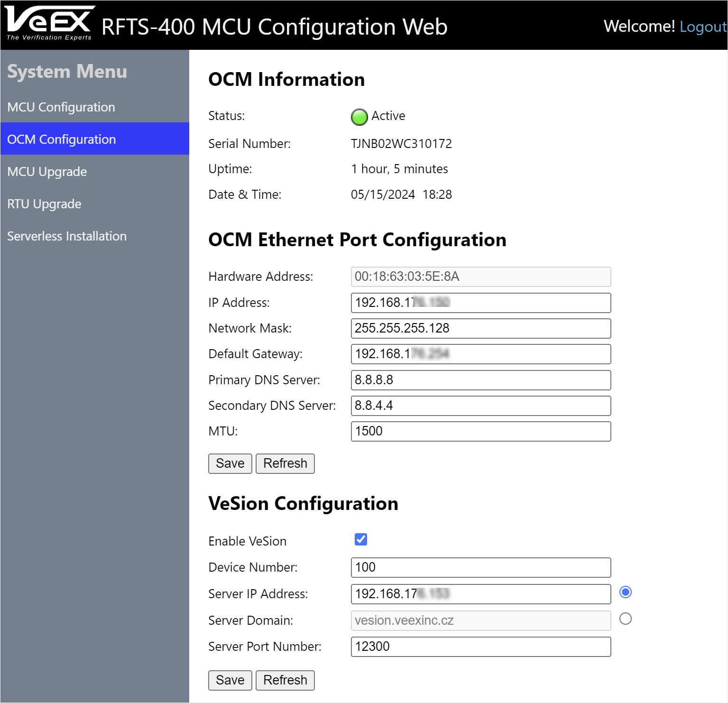Click the OCM Ethernet Port Configuration heading
Viewport: 728px width, 703px height.
357,240
